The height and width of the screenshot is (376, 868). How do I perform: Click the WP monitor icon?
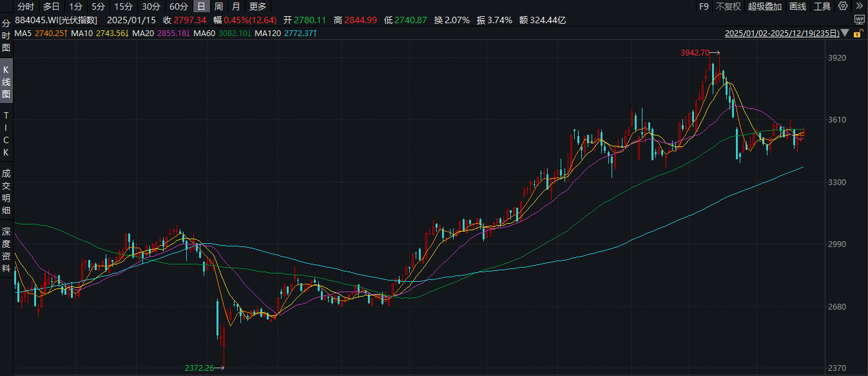[x=859, y=20]
